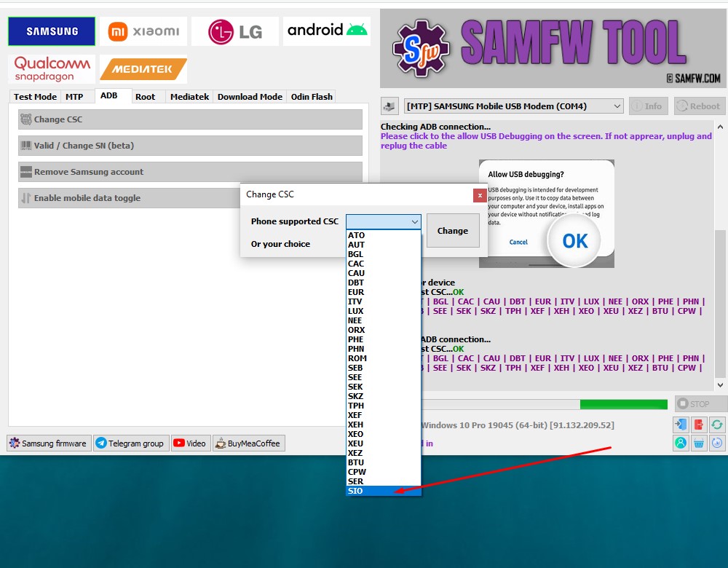Screen dimensions: 728x568
Task: Choose TPH from the CSC list
Action: [x=384, y=406]
